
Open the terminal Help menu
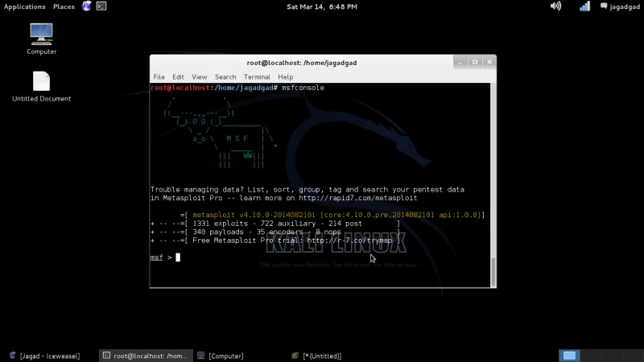pyautogui.click(x=285, y=76)
